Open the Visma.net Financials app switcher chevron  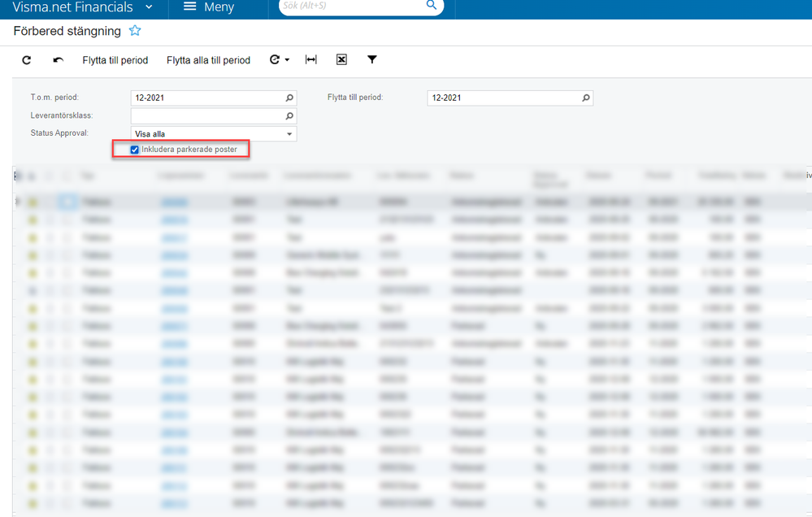click(x=148, y=7)
